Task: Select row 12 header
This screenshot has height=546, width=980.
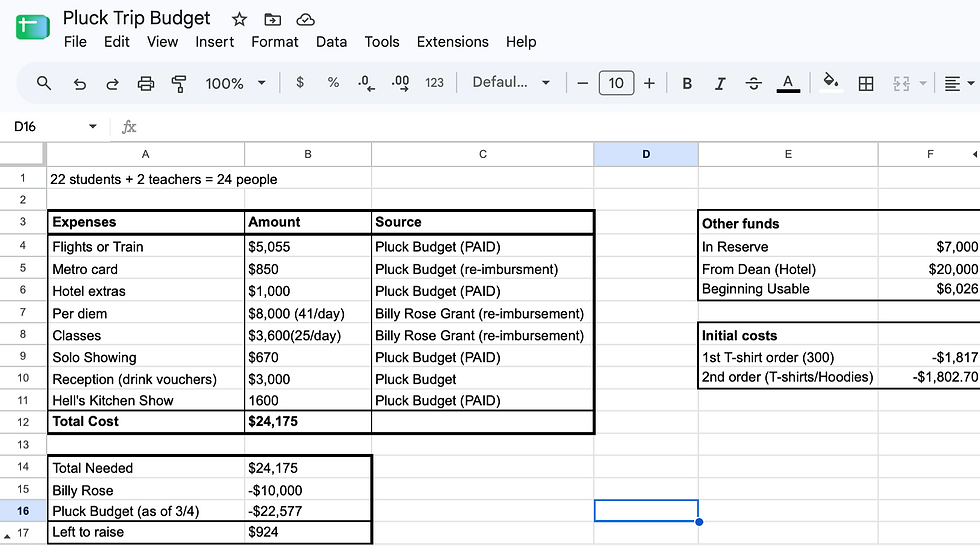Action: pyautogui.click(x=23, y=422)
